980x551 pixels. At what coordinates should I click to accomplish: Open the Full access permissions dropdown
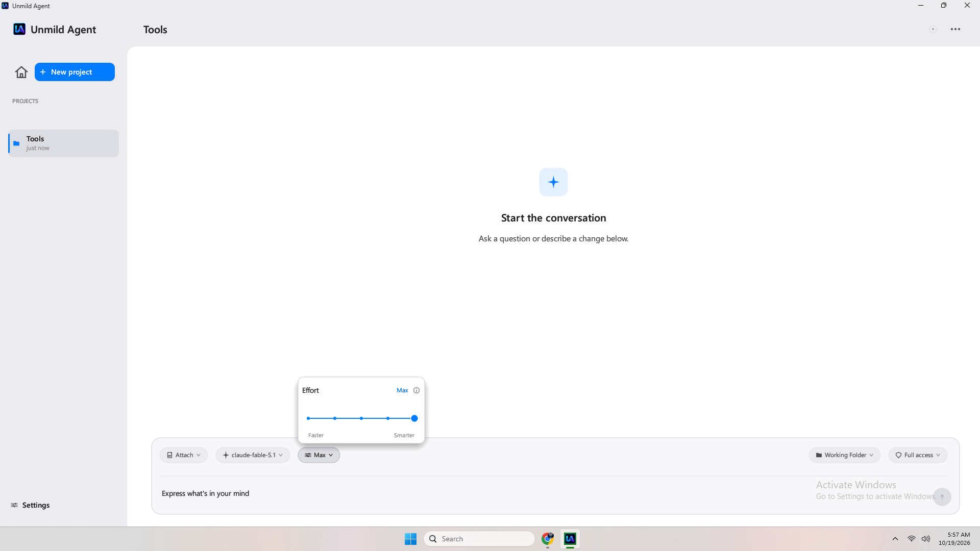pos(918,455)
